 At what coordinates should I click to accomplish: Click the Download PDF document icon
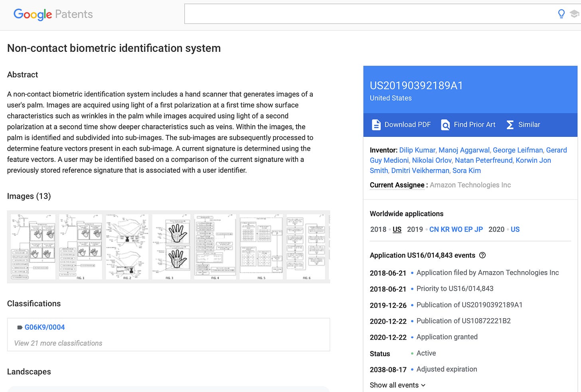(x=376, y=125)
